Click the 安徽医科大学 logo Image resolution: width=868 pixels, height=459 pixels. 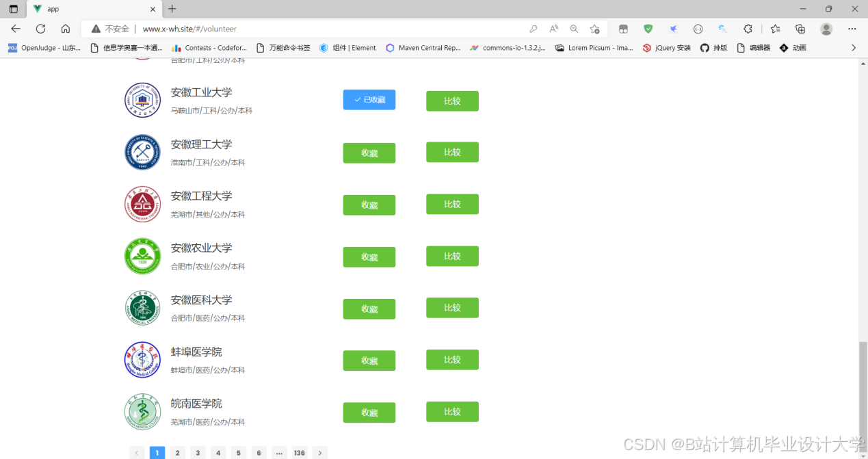(x=142, y=309)
